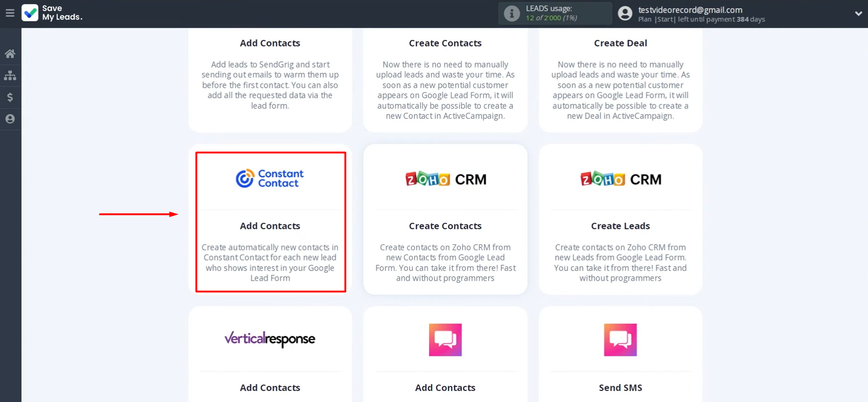The width and height of the screenshot is (868, 402).
Task: Open Constant Contact Add Contacts title
Action: tap(270, 226)
